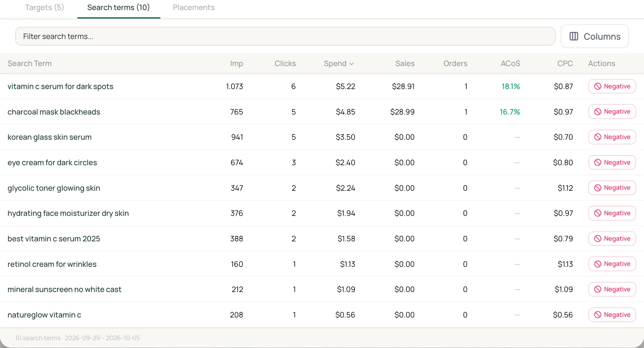The image size is (644, 348).
Task: Sort by the Spend column header
Action: tap(339, 63)
